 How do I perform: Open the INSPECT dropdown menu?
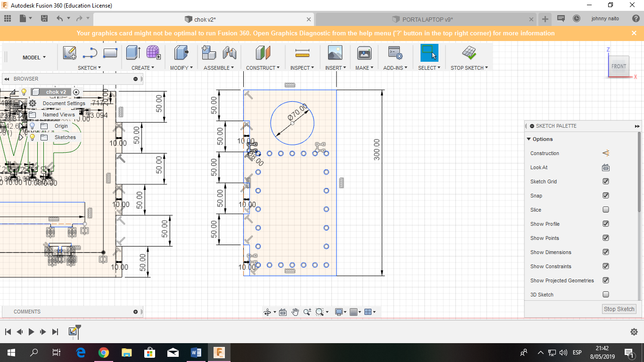[x=302, y=68]
